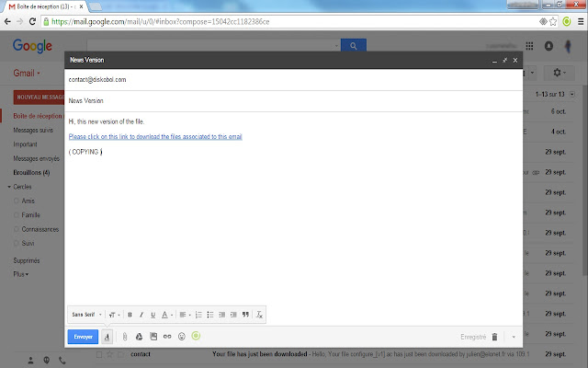Open more options arrow beside trash icon
588x368 pixels.
514,337
